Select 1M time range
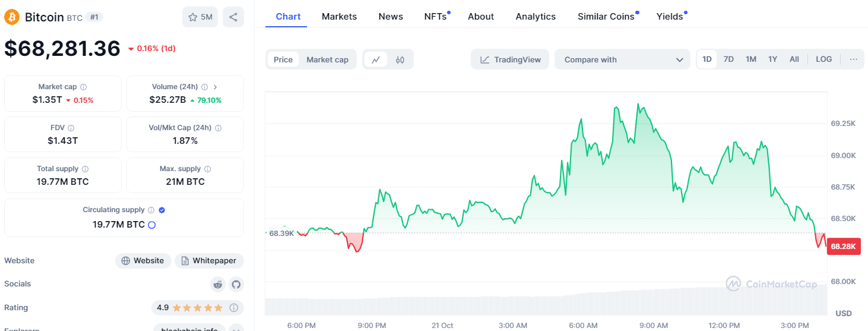Screen dimensions: 868x331 pyautogui.click(x=751, y=59)
